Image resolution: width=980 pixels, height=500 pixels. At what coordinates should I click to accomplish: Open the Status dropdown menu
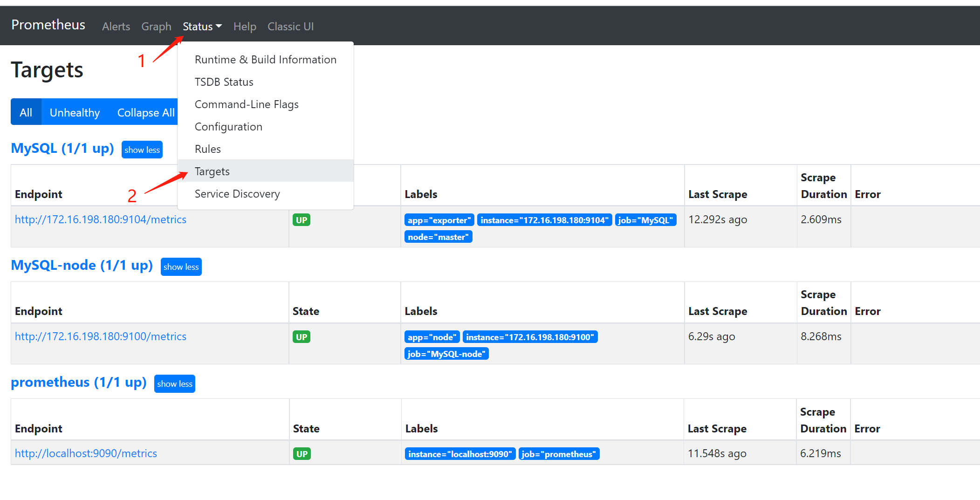tap(202, 27)
